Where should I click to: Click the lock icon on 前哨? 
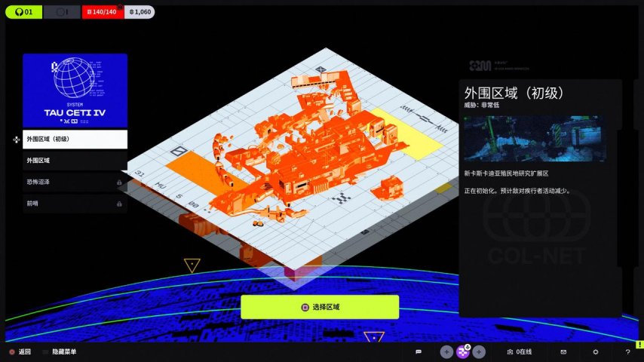pyautogui.click(x=119, y=204)
